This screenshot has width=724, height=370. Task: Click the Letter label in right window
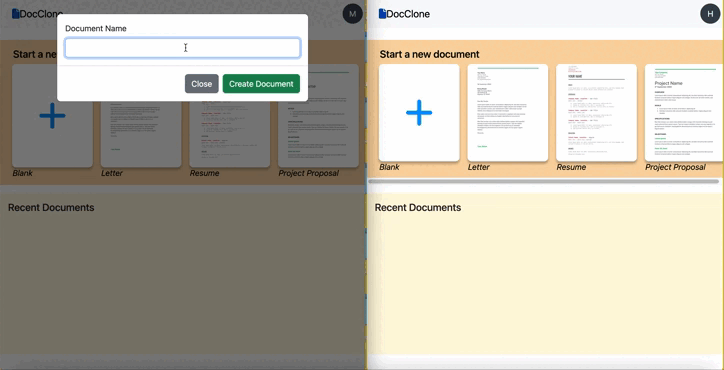pyautogui.click(x=478, y=167)
